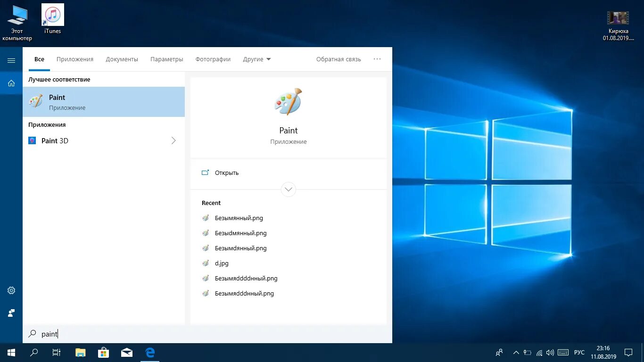Screen dimensions: 644x362
Task: Click the Paint 3D icon in the apps list
Action: (32, 140)
